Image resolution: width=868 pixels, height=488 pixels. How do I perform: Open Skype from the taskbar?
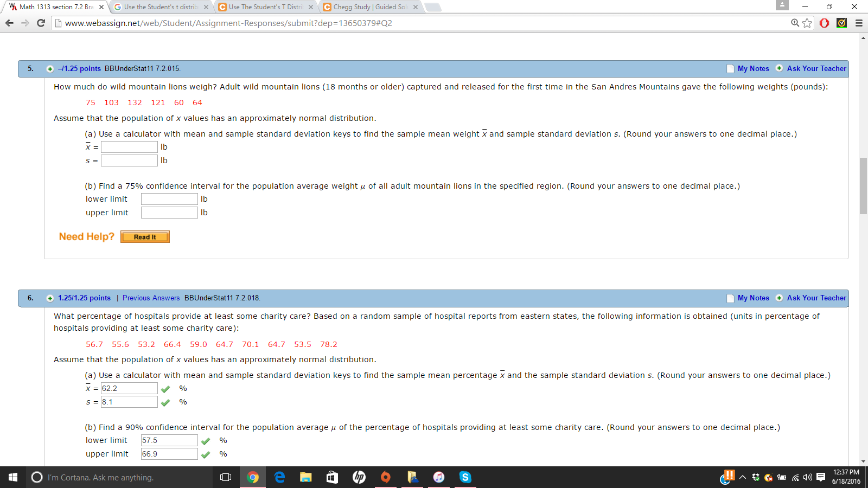465,478
